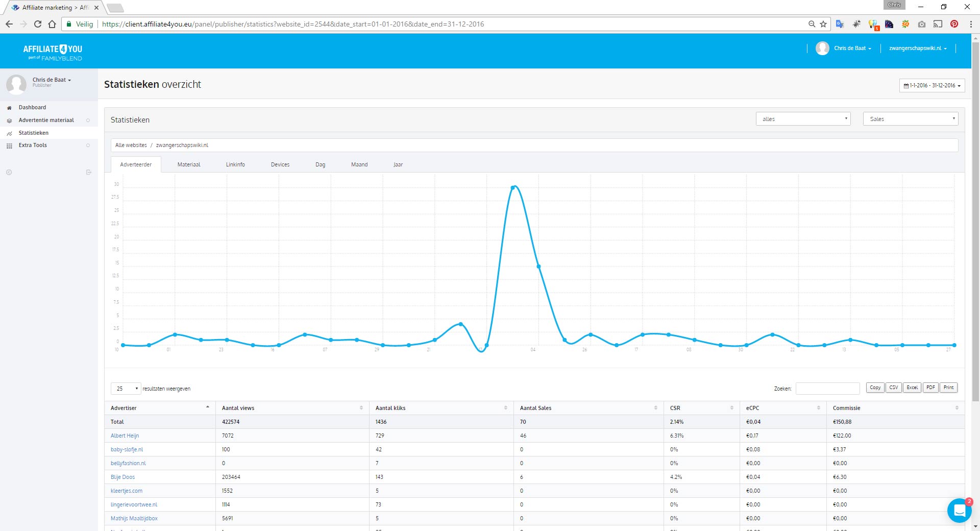Image resolution: width=980 pixels, height=531 pixels.
Task: Open the 25 results per page dropdown
Action: pyautogui.click(x=126, y=389)
